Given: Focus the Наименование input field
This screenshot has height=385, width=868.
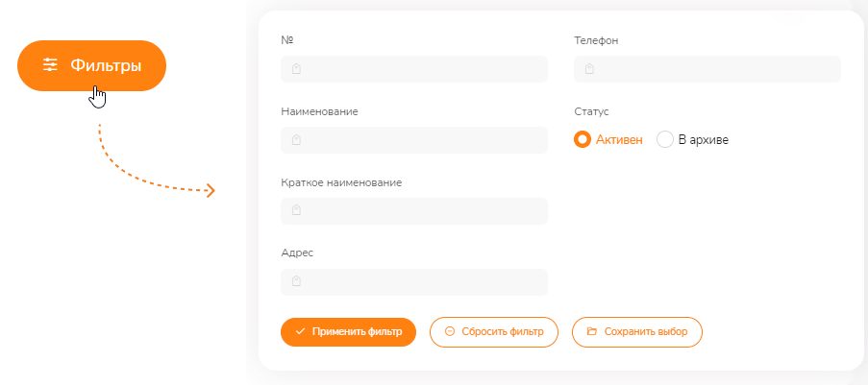Looking at the screenshot, I should point(414,140).
